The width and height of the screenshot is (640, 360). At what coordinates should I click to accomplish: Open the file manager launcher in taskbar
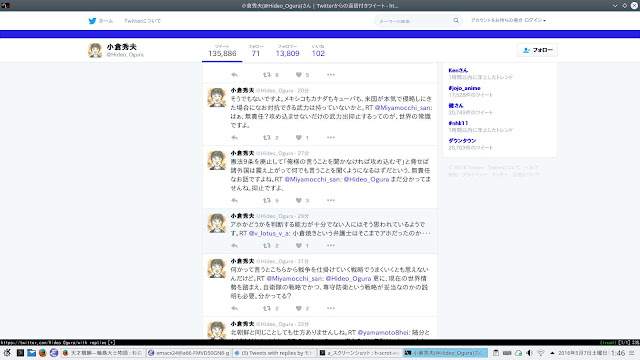tap(31, 353)
